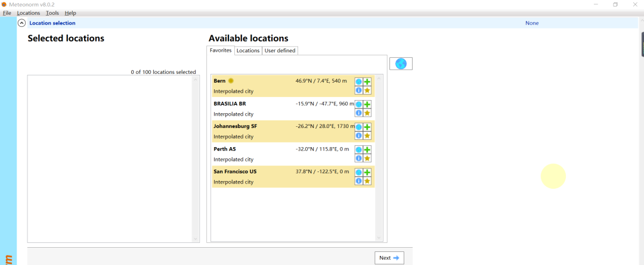Switch to the Locations tab
644x265 pixels.
[x=248, y=51]
